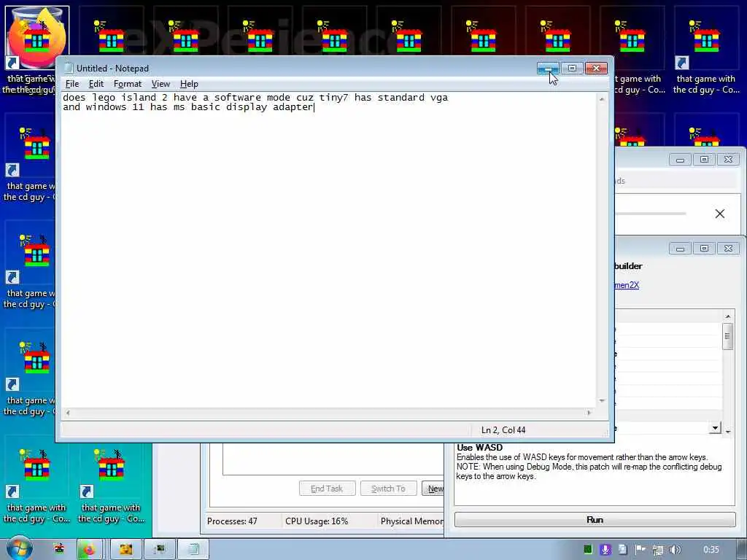Image resolution: width=747 pixels, height=560 pixels.
Task: Click the 'Use WASD' description heading
Action: [480, 448]
